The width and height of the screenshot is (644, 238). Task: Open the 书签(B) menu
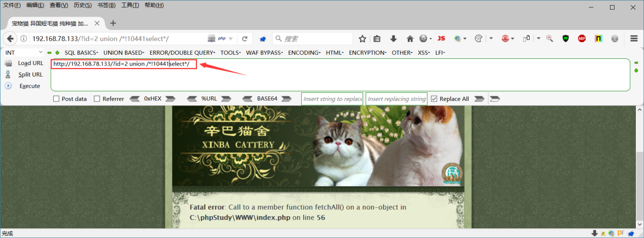(107, 5)
